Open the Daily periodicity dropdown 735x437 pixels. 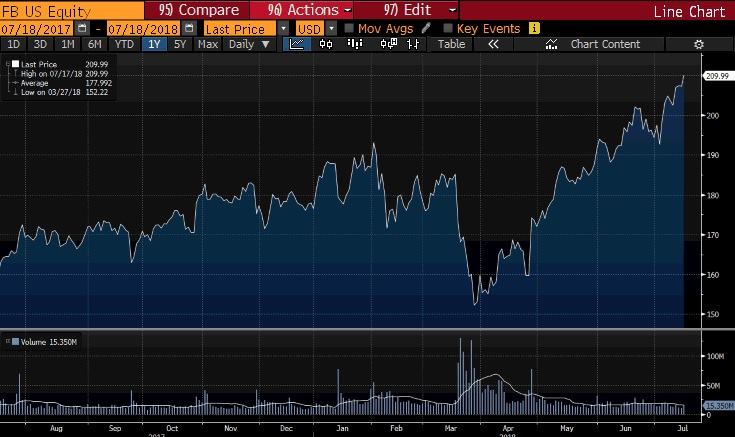click(265, 44)
